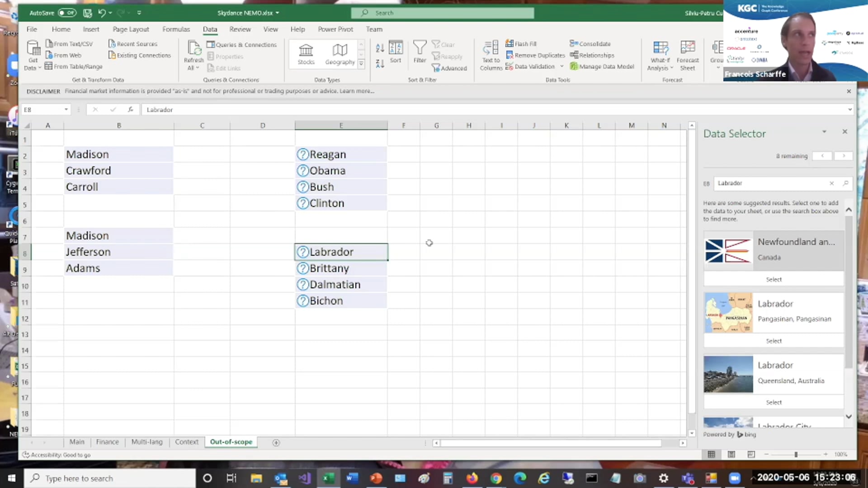Switch to Page Layout view in status bar
The height and width of the screenshot is (488, 868).
coord(731,454)
